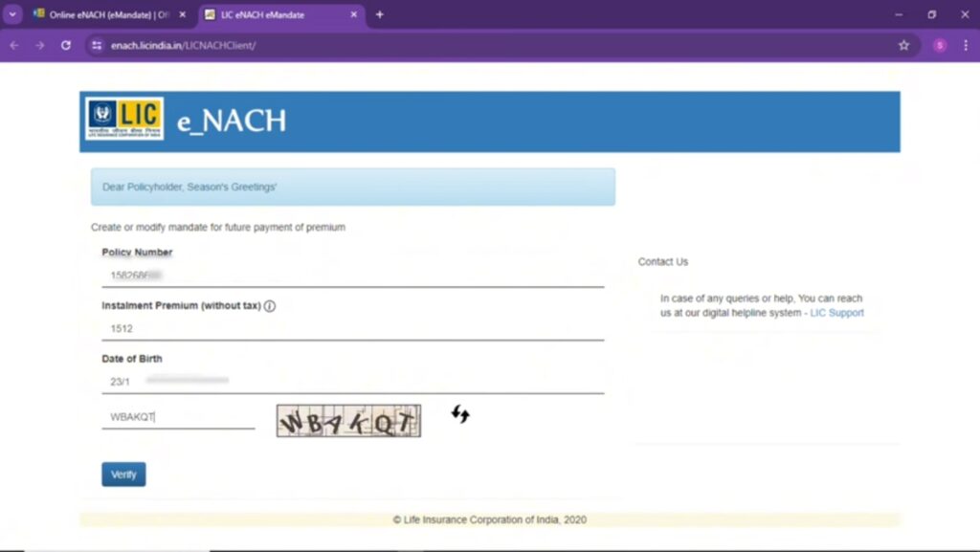Click the Verify button

pyautogui.click(x=123, y=475)
